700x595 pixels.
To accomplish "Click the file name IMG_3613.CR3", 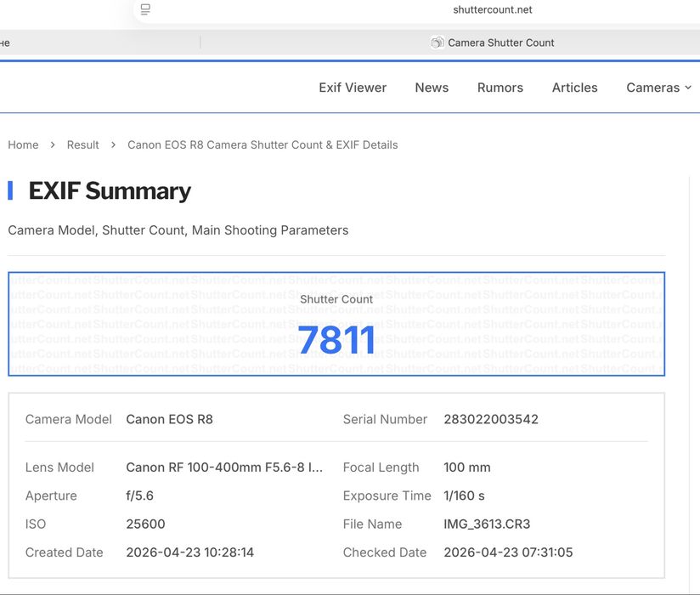I will 487,524.
